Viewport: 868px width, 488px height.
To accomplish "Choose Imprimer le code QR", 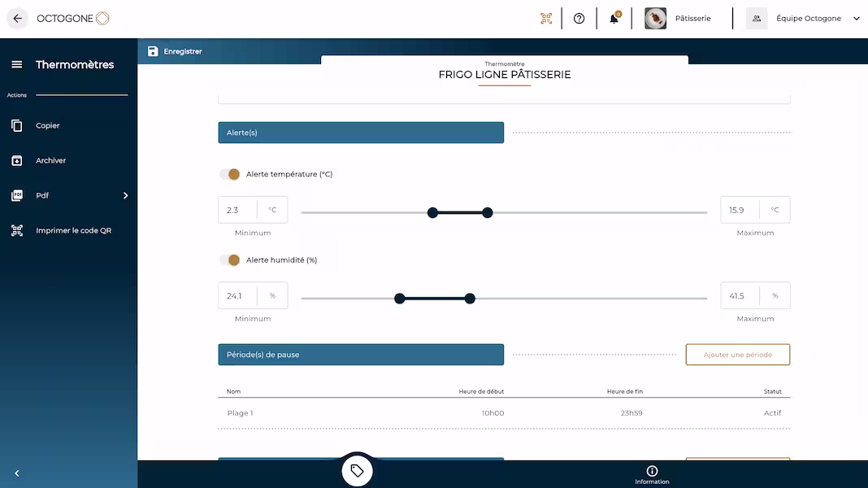I will (x=73, y=231).
